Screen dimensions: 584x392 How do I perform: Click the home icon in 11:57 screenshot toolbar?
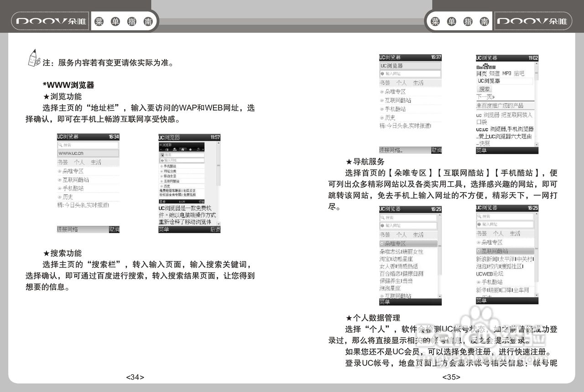point(182,149)
